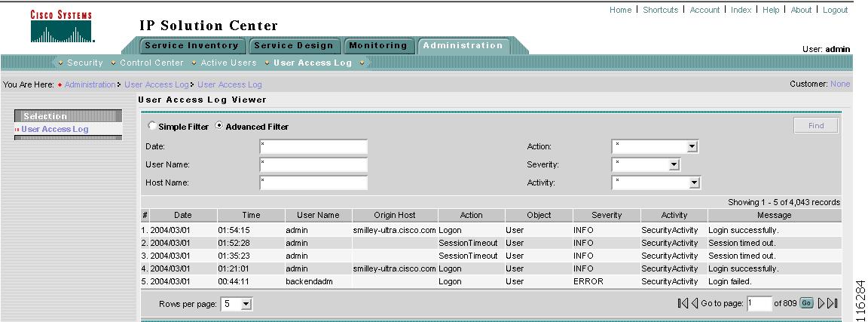
Task: Click the time cell 01:52:28
Action: [234, 243]
